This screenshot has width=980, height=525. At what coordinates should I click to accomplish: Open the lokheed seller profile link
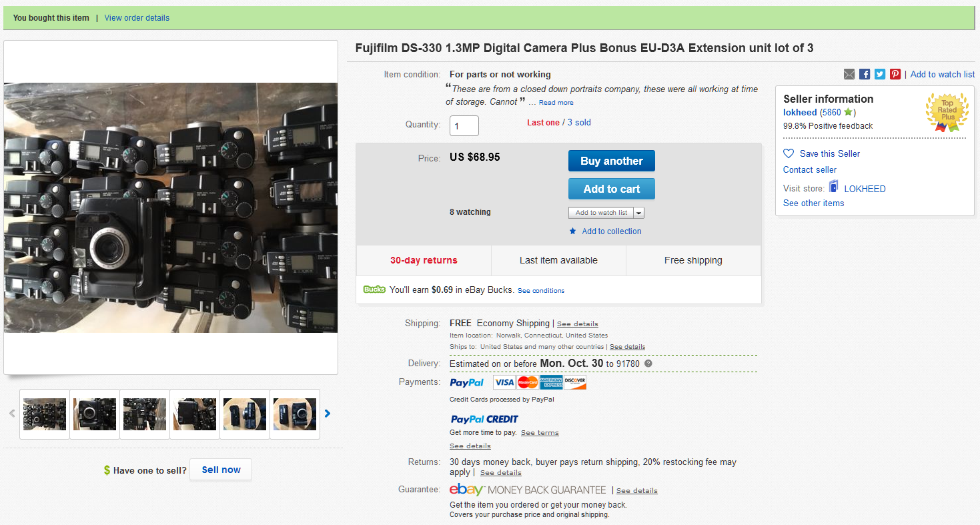click(x=800, y=113)
